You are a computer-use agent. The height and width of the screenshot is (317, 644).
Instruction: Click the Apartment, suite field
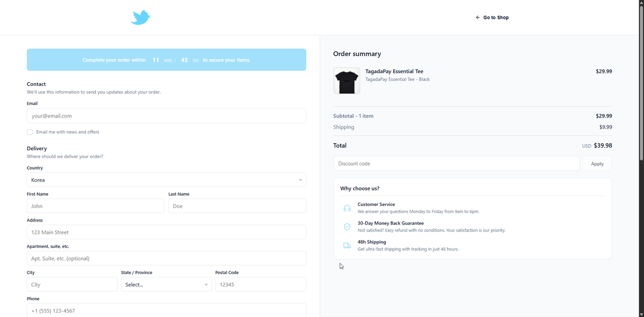pyautogui.click(x=166, y=258)
